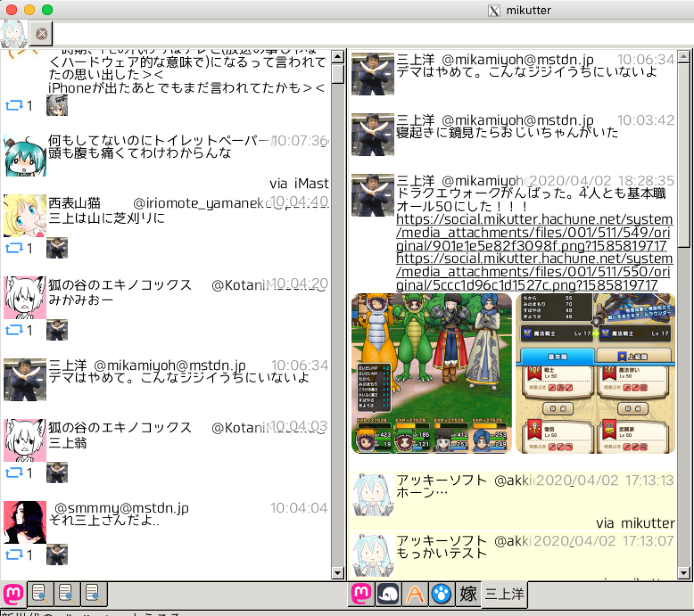
Task: Open the Mastodon tab in right pane
Action: pyautogui.click(x=362, y=594)
